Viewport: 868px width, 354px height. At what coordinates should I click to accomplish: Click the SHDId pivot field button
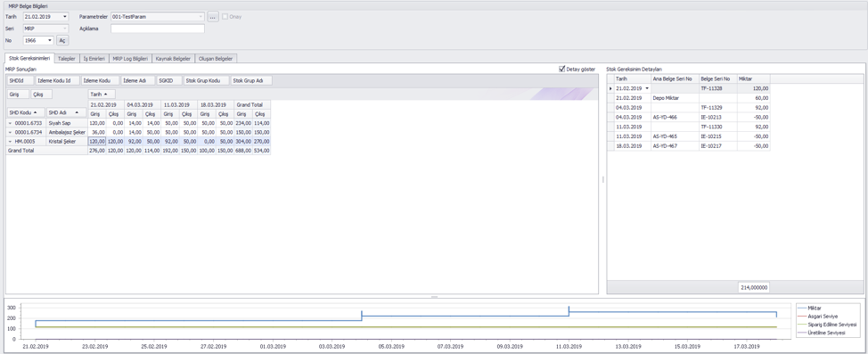(x=20, y=81)
